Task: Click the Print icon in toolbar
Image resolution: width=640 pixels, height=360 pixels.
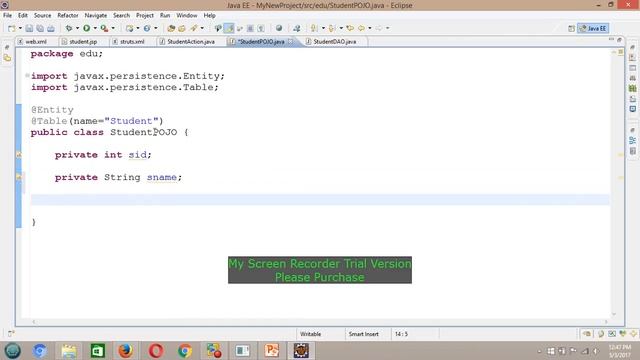Action: (x=51, y=28)
